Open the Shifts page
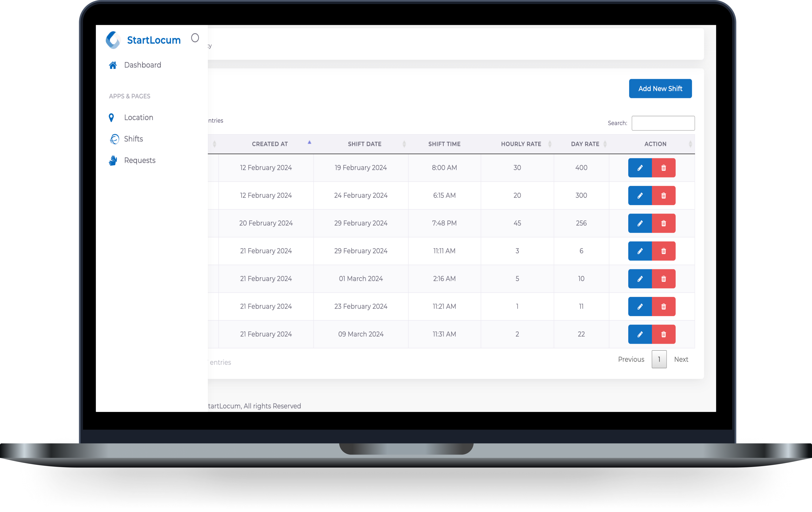Screen dimensions: 812x512 click(133, 139)
